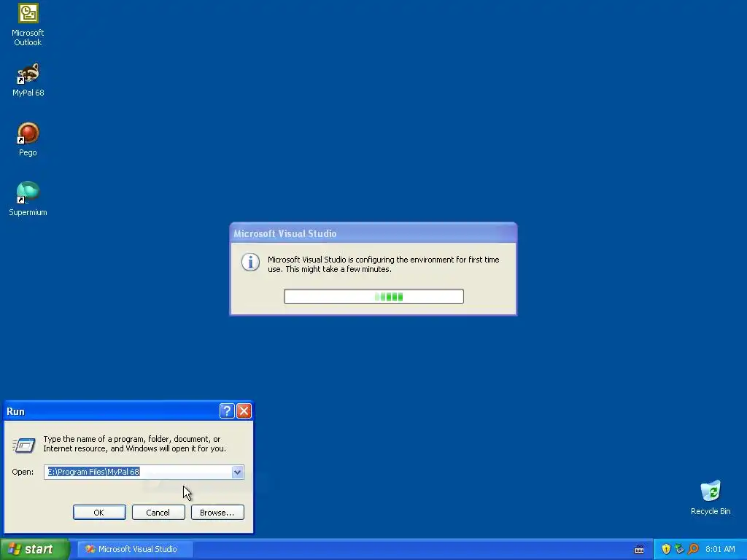The image size is (747, 560).
Task: Open the yellow security shield tray icon
Action: coord(666,549)
